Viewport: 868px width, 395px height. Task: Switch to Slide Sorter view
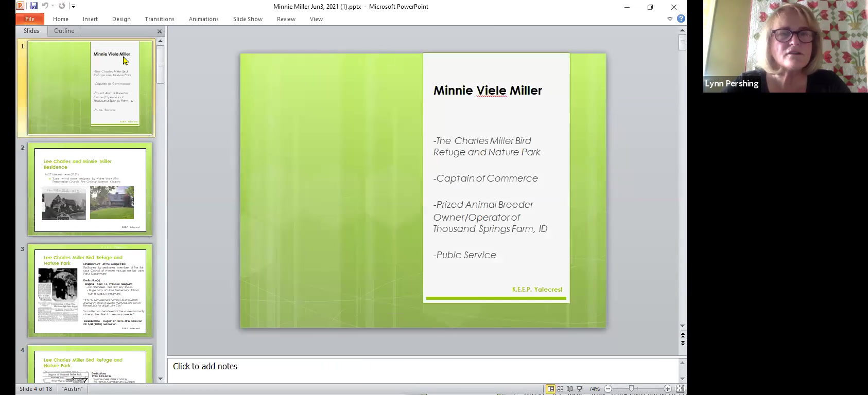tap(560, 389)
